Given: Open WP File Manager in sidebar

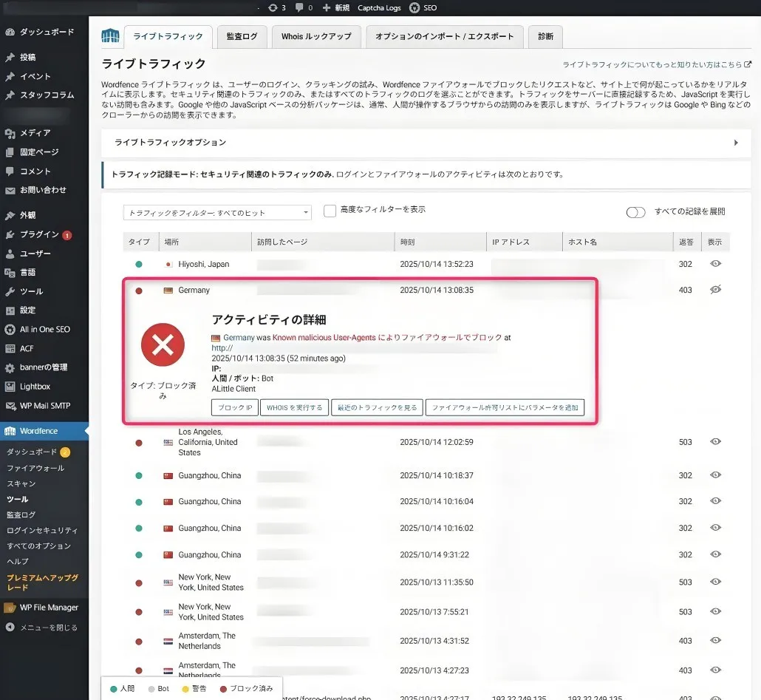Looking at the screenshot, I should tap(48, 608).
